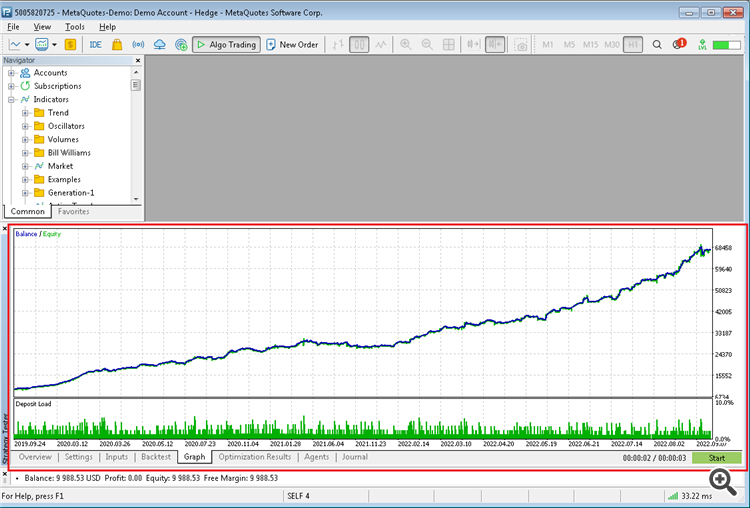Toggle chart shift icon
750x508 pixels.
(x=495, y=44)
